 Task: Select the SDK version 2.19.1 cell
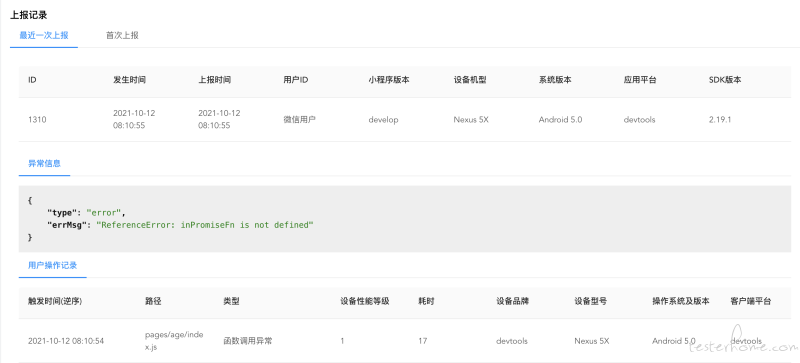(720, 120)
